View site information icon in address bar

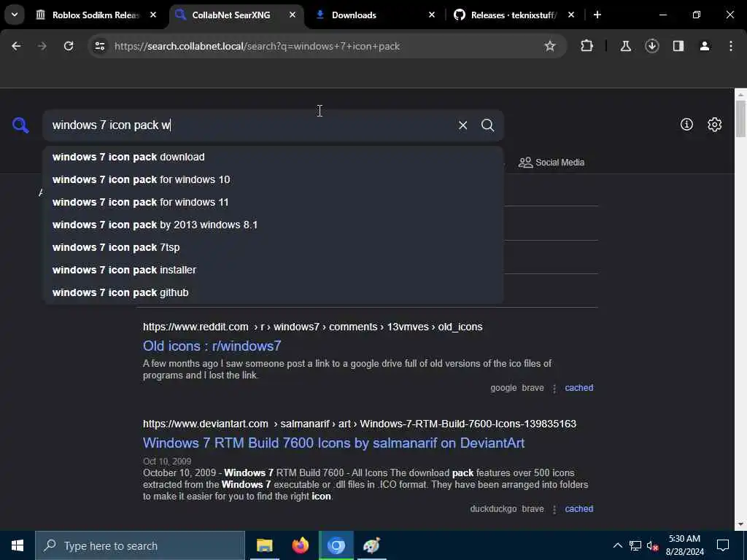coord(99,46)
